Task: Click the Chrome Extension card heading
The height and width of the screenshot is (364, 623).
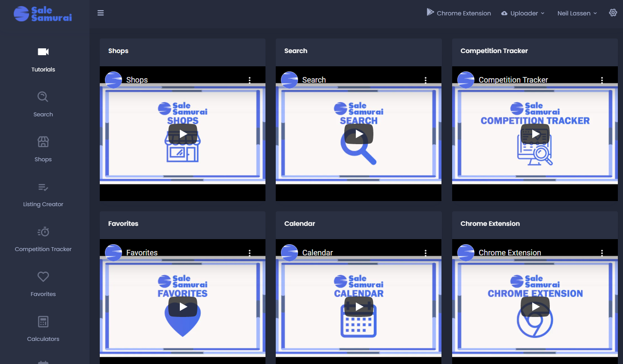Action: tap(490, 224)
